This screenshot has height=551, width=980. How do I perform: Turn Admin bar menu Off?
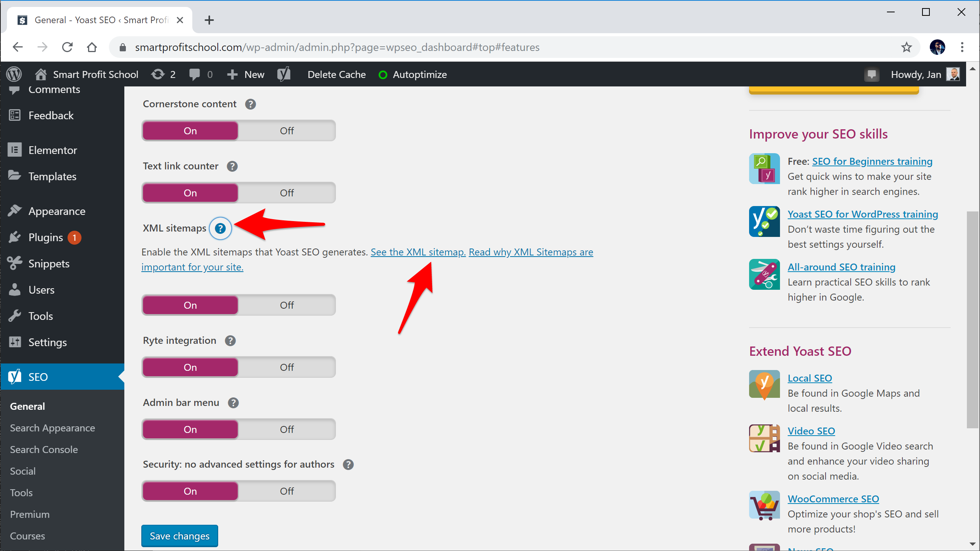287,429
